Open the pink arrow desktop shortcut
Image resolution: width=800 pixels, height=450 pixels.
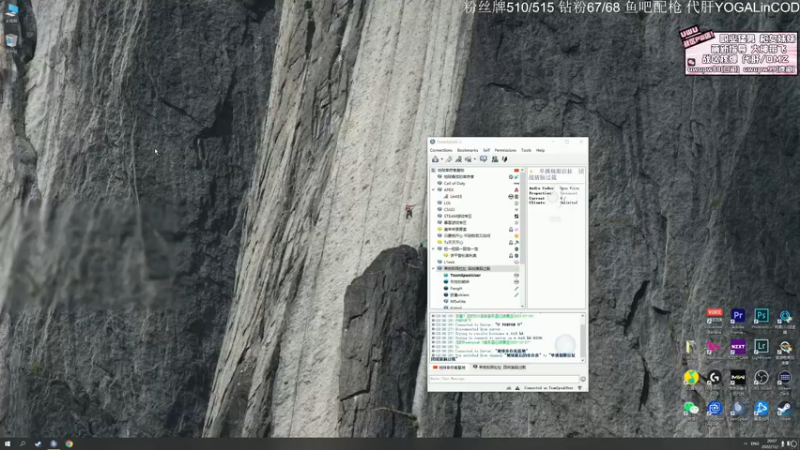click(714, 347)
